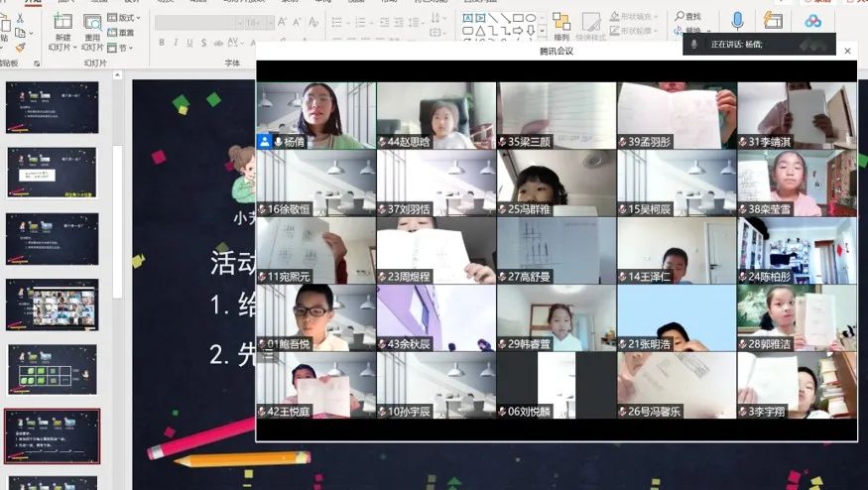Click the Increase Font Size icon
The width and height of the screenshot is (868, 490).
pos(282,22)
